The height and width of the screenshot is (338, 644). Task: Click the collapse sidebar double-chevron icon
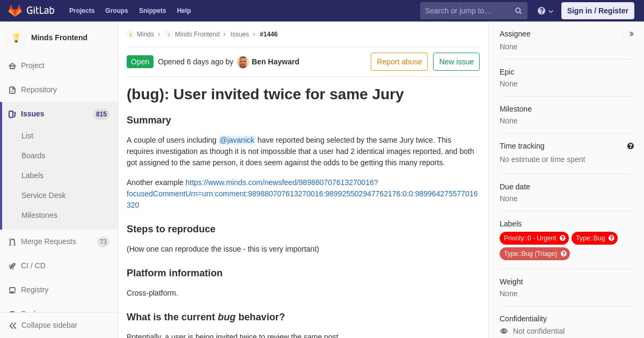[13, 326]
